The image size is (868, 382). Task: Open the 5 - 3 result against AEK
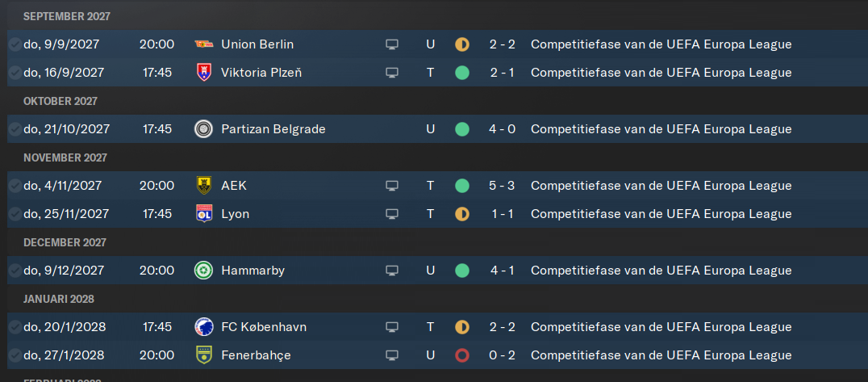point(502,185)
